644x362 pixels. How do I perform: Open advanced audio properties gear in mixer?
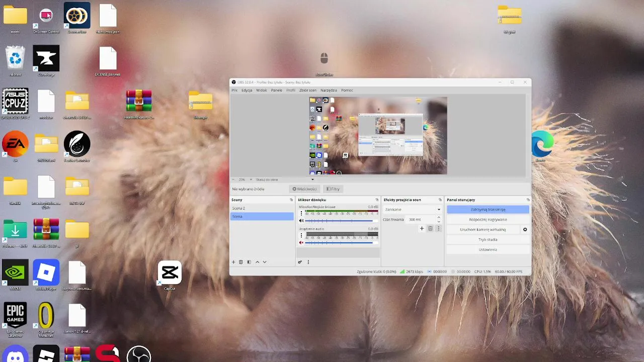[300, 262]
